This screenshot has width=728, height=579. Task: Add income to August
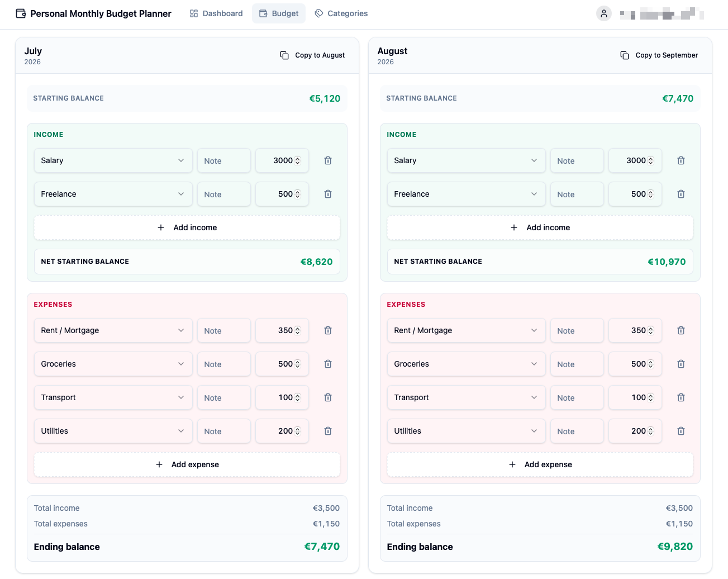click(x=540, y=227)
